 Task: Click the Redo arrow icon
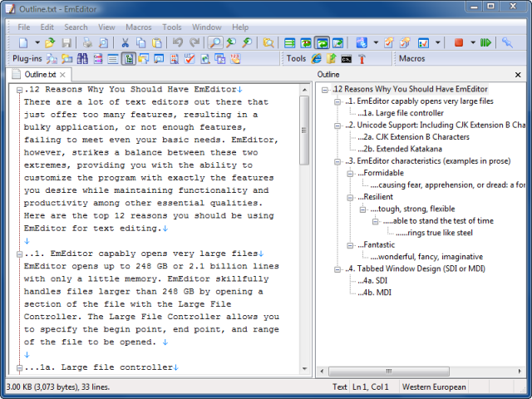coord(194,42)
